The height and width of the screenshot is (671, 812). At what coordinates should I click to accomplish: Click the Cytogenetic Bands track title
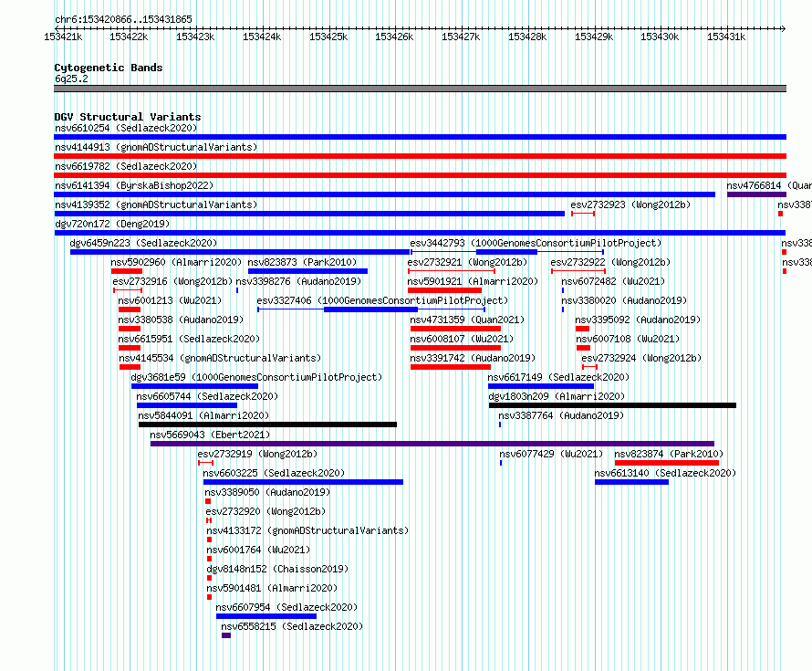click(x=109, y=68)
